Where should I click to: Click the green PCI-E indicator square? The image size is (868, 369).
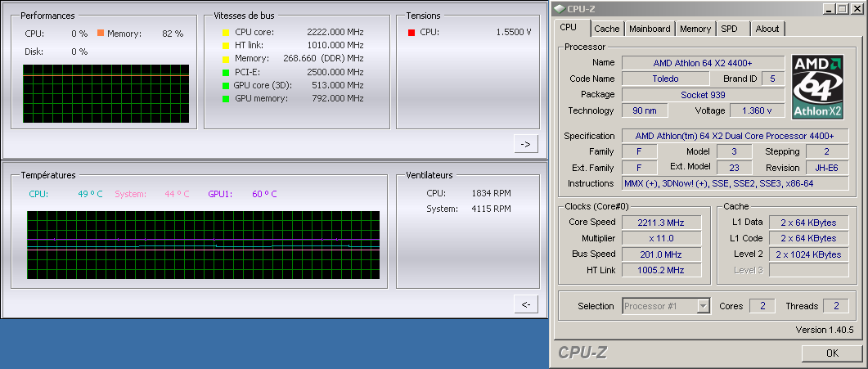click(225, 73)
